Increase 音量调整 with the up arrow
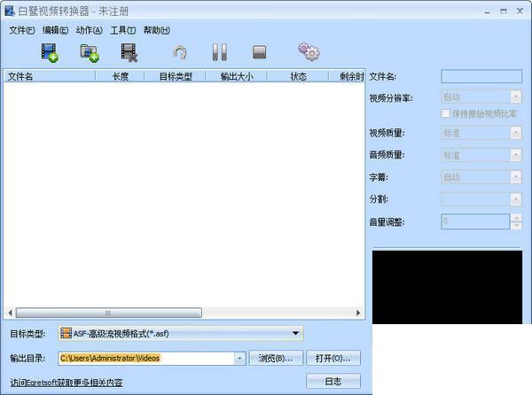The image size is (532, 395). (x=516, y=218)
